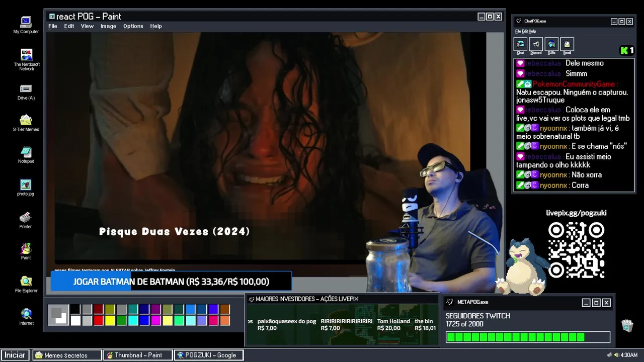Viewport: 644px width, 362px height.
Task: Pick the white color swatch
Action: (75, 320)
